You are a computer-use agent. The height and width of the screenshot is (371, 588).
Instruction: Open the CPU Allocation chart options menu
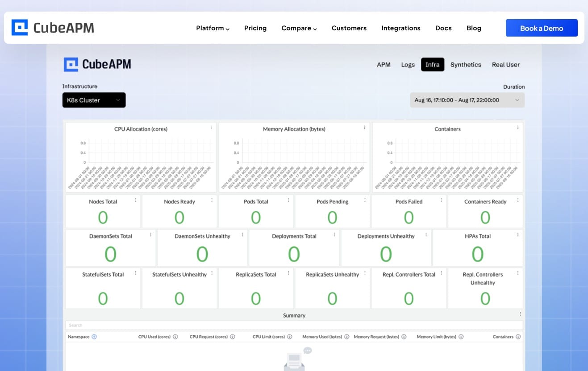click(211, 127)
